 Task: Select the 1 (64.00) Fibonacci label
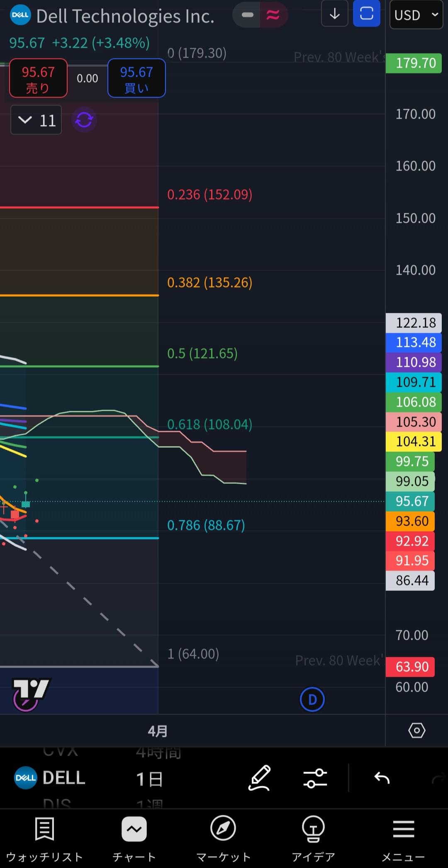coord(193,653)
